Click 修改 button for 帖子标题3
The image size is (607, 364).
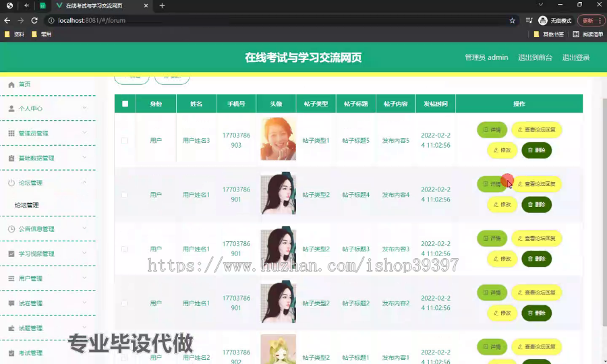502,259
